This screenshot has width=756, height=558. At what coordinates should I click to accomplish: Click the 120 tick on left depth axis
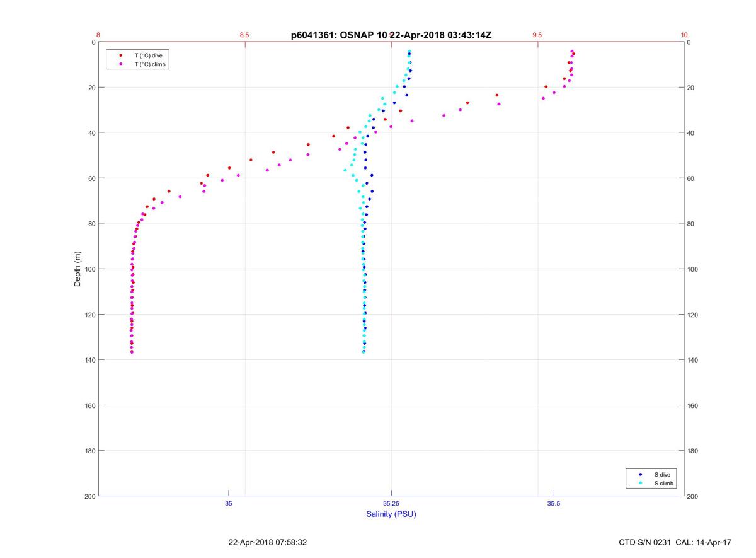coord(90,315)
